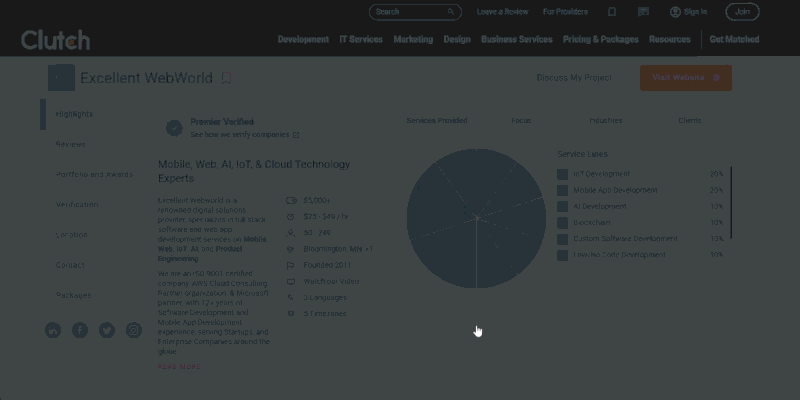Open the Twitter social icon
The height and width of the screenshot is (400, 800).
107,330
